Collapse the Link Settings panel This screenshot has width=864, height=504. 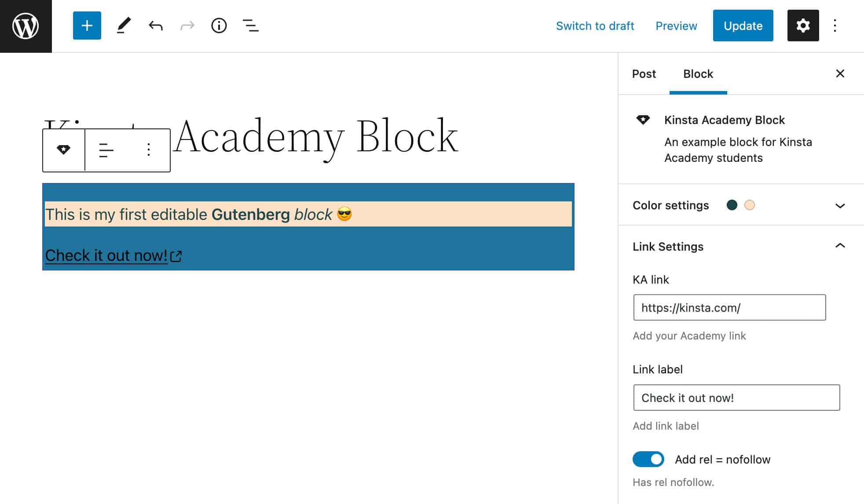coord(840,246)
